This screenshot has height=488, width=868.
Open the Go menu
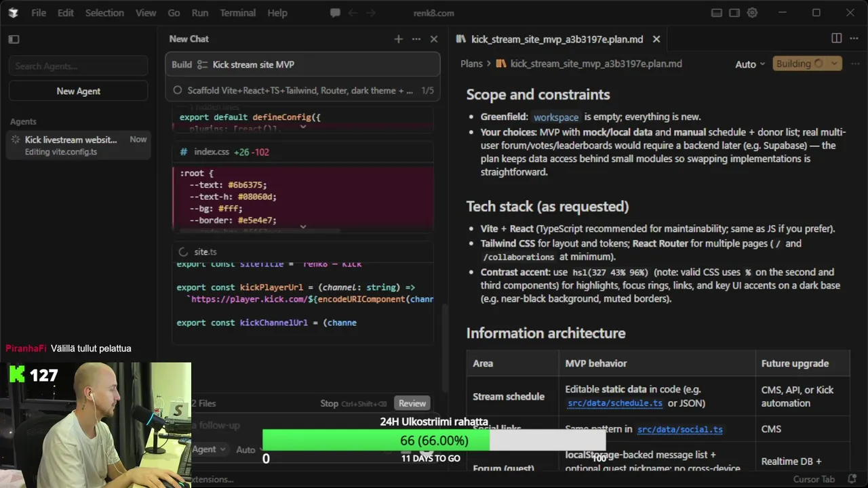point(174,13)
